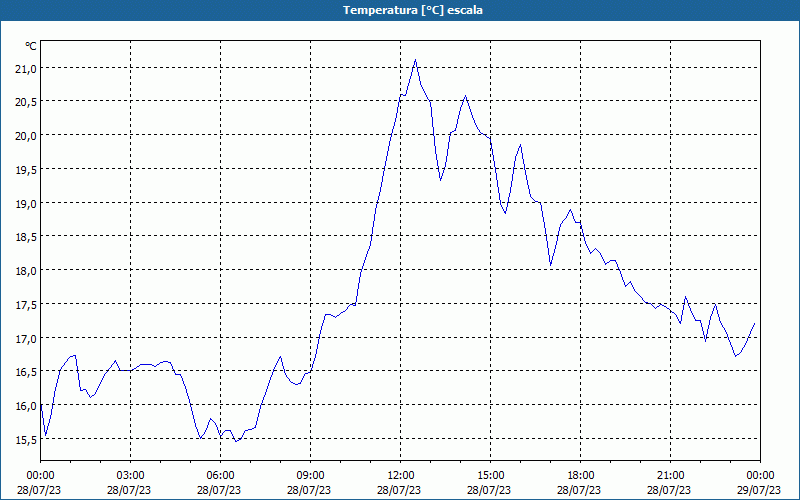This screenshot has height=500, width=800.
Task: Click the 17,5 y-axis label
Action: [x=25, y=305]
